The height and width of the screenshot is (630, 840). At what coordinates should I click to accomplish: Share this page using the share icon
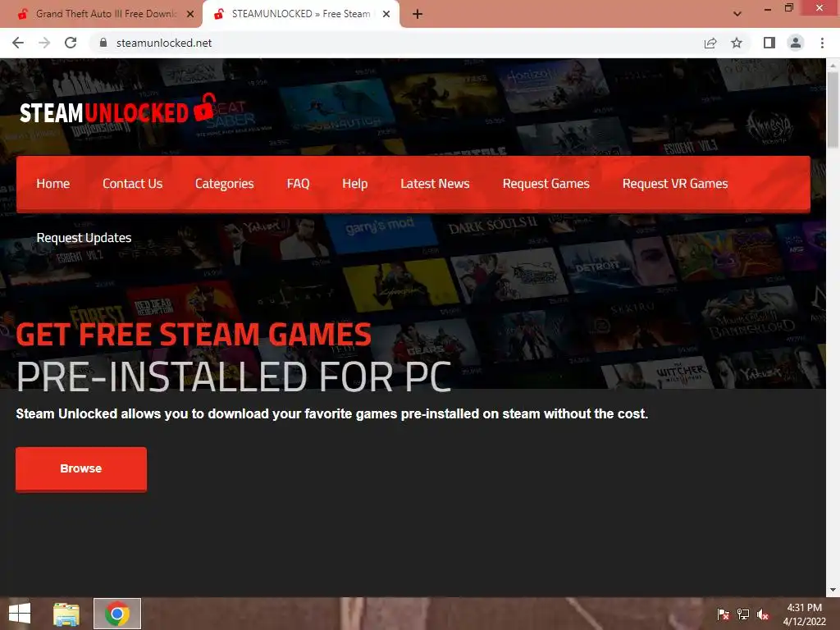point(710,43)
